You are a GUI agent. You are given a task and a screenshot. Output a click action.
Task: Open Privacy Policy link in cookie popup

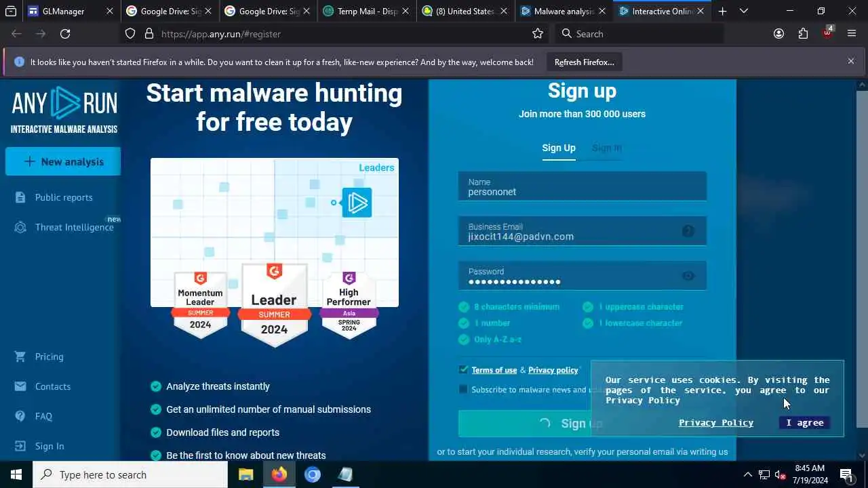click(716, 422)
